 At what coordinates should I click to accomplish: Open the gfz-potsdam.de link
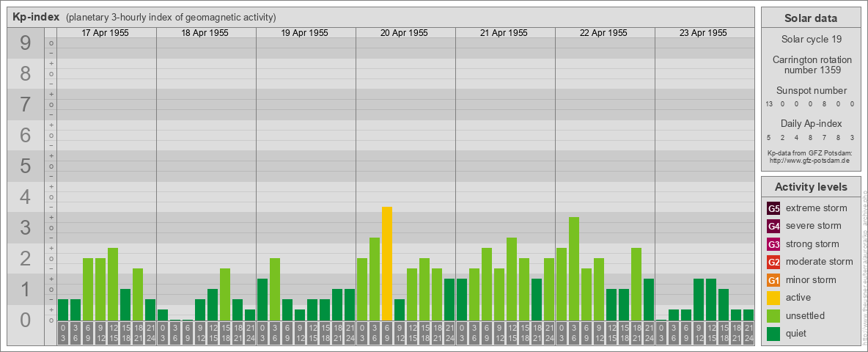pyautogui.click(x=810, y=160)
